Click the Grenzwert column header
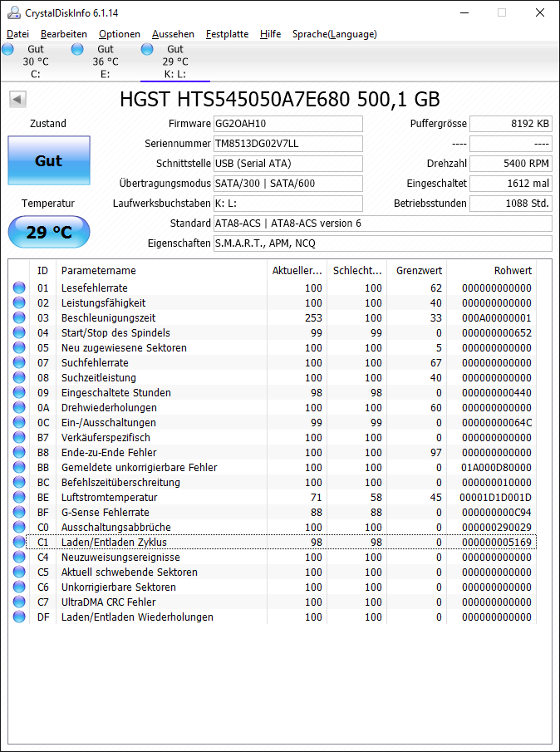This screenshot has width=560, height=752. [x=416, y=271]
